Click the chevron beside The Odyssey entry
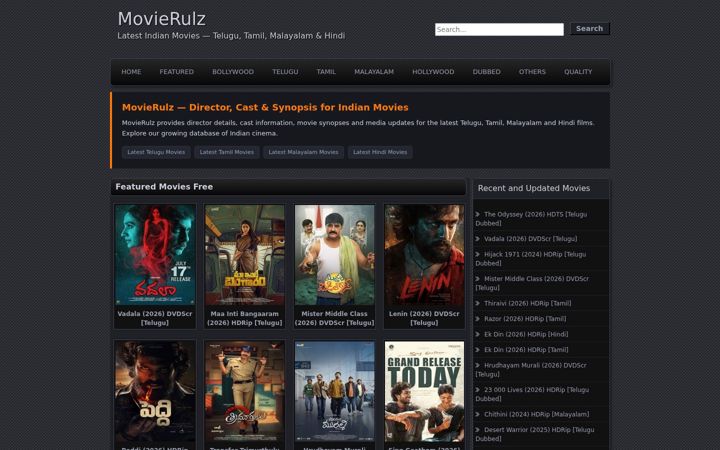This screenshot has height=450, width=720. click(478, 214)
